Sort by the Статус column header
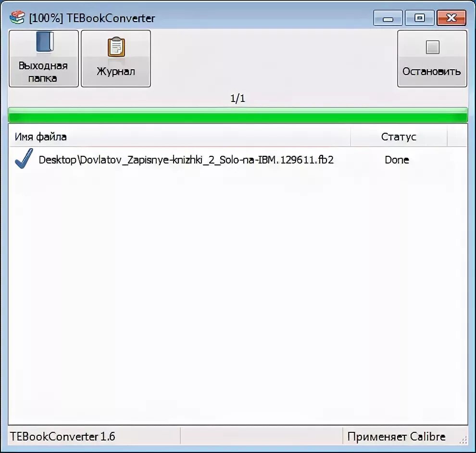The width and height of the screenshot is (476, 453). [399, 137]
